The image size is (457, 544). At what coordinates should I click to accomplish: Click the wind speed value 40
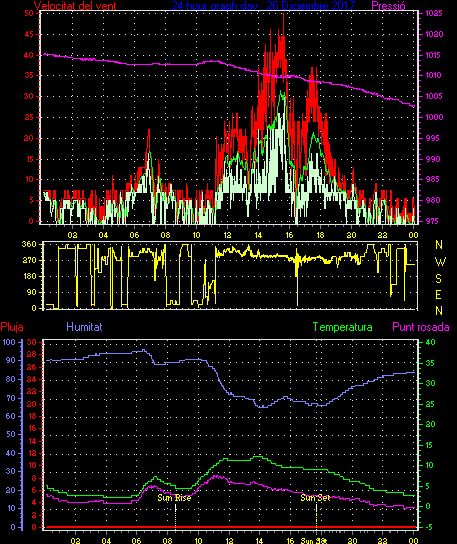coord(29,55)
